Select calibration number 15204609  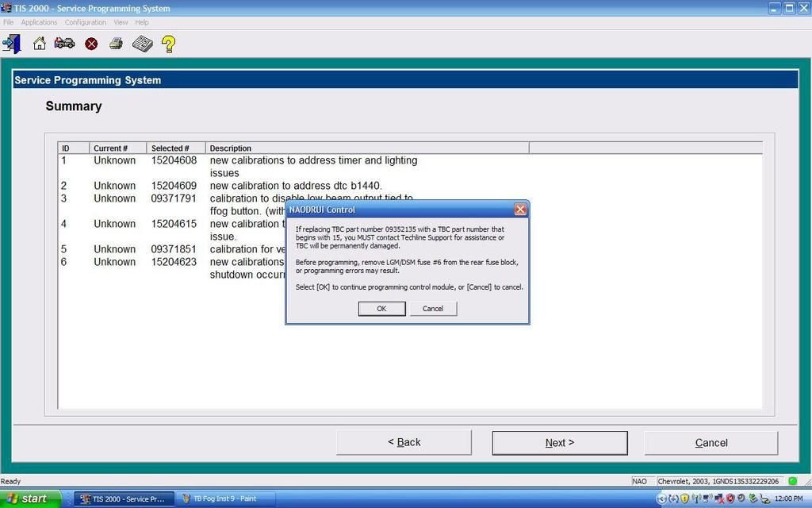click(174, 186)
